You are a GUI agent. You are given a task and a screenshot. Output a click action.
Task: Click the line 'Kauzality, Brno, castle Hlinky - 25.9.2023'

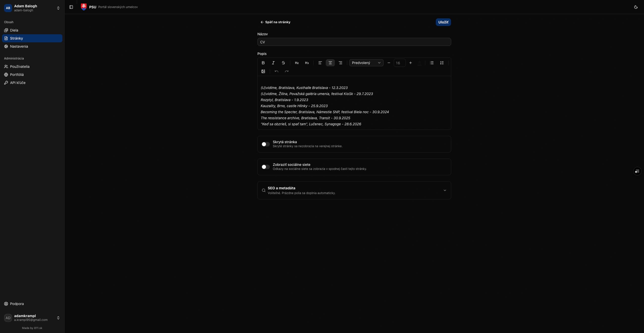point(294,106)
